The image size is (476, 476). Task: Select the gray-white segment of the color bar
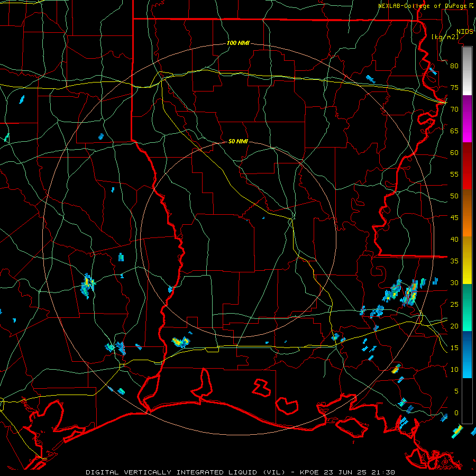[x=467, y=71]
